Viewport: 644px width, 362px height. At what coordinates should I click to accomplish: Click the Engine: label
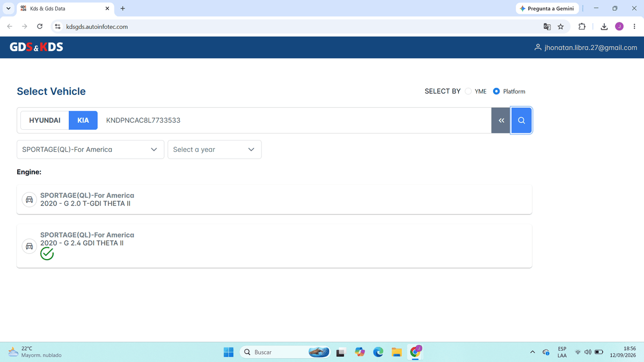[29, 172]
